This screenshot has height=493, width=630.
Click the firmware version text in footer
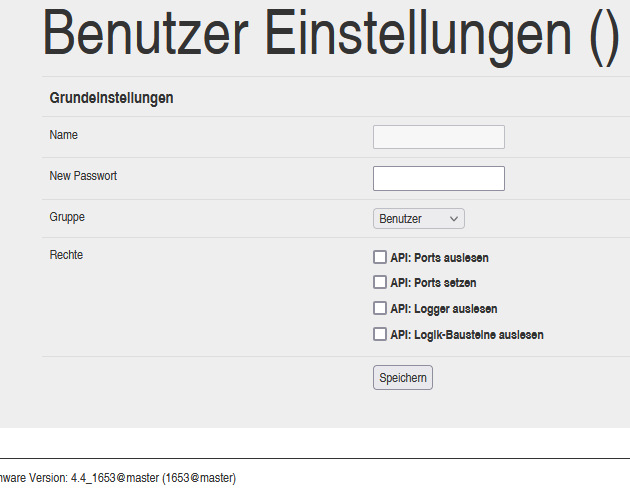(x=118, y=478)
